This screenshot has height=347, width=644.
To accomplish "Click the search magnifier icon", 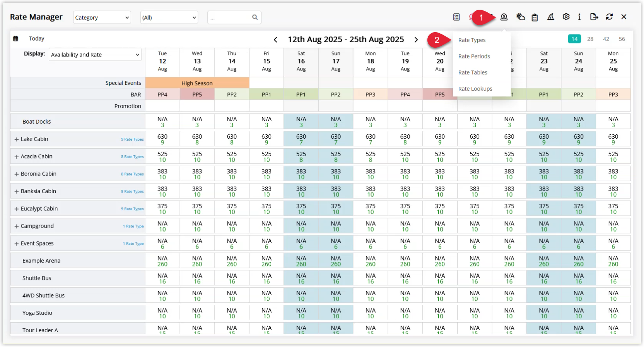I will 255,17.
